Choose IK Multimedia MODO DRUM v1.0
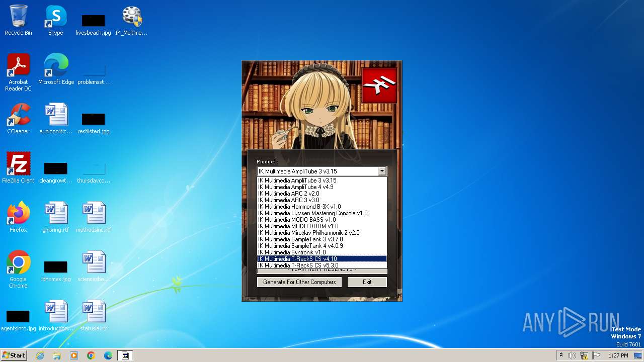644x362 pixels. pyautogui.click(x=322, y=226)
